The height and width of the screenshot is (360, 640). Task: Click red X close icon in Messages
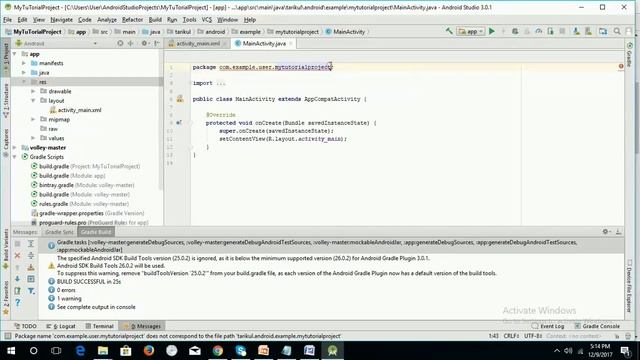point(18,256)
